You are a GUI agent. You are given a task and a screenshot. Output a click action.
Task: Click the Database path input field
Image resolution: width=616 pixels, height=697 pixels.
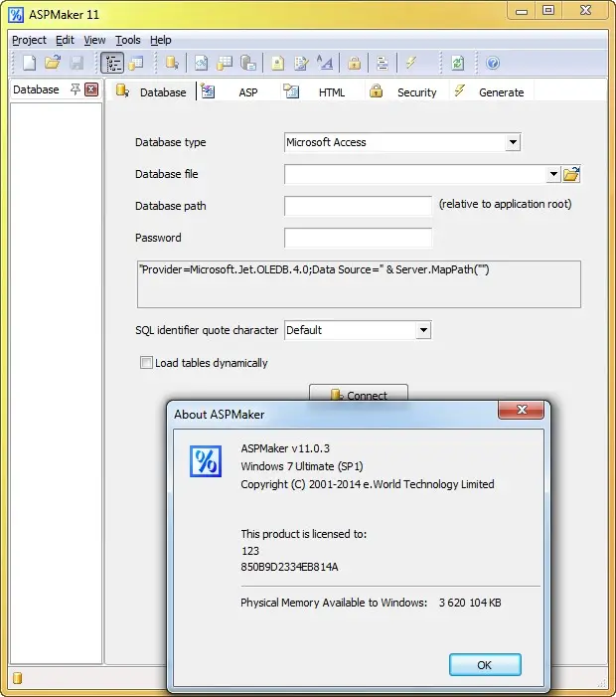point(358,206)
